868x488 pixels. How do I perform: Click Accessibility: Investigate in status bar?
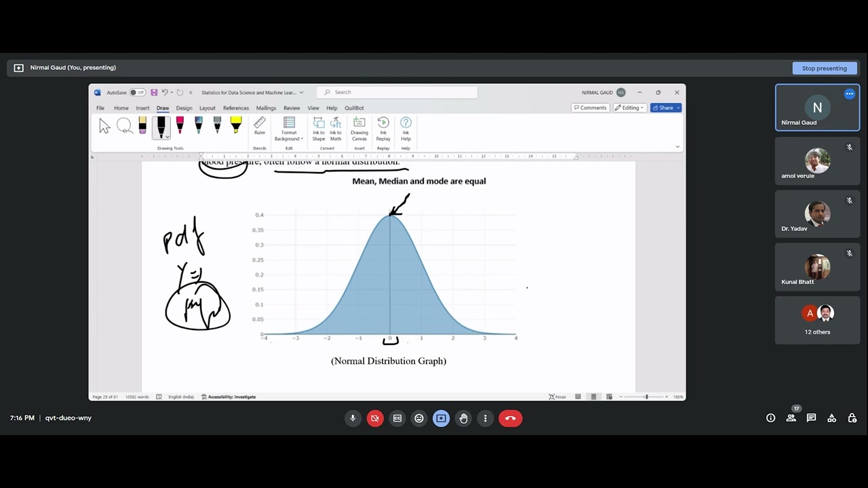pyautogui.click(x=229, y=396)
